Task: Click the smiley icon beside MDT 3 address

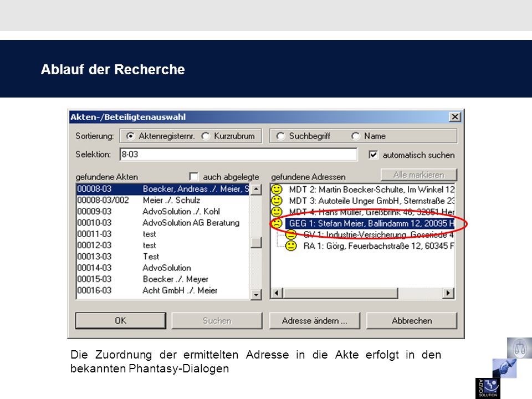Action: coord(277,201)
